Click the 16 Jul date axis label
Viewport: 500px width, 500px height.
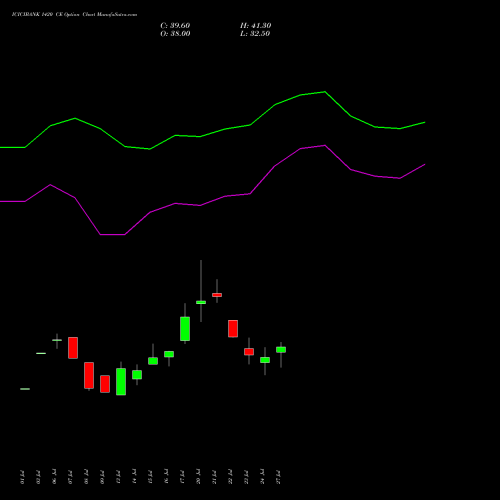pyautogui.click(x=166, y=477)
